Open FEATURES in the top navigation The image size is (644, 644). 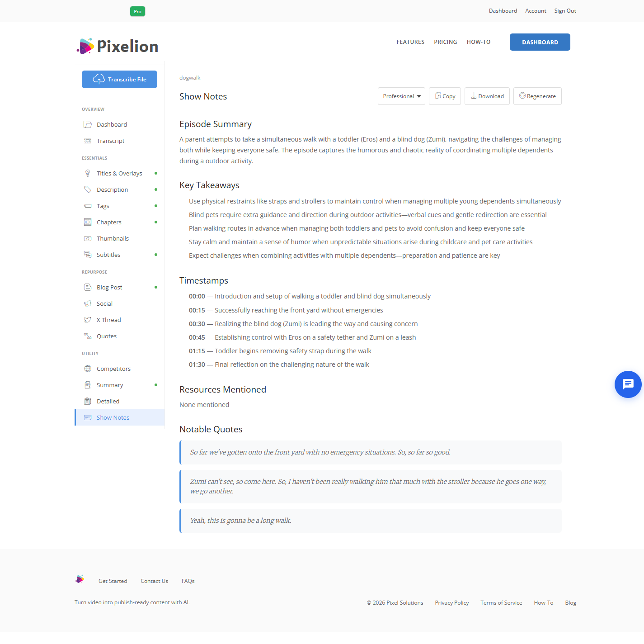(410, 42)
